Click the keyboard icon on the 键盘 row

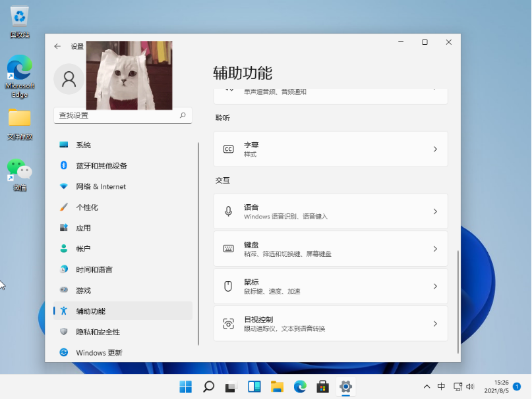click(227, 248)
